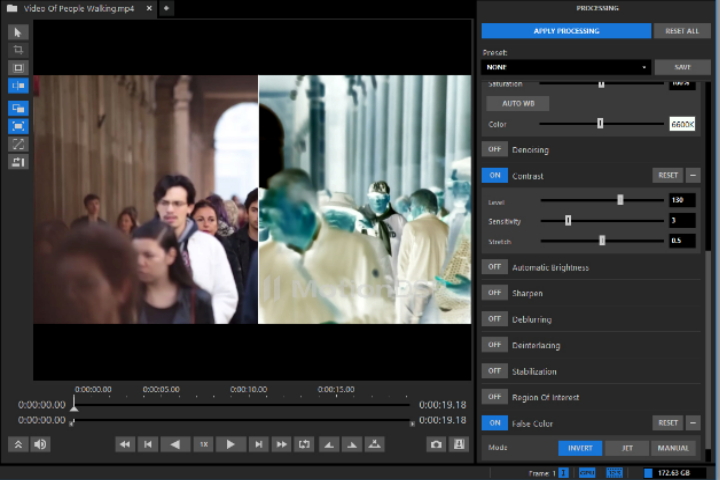This screenshot has height=480, width=720.
Task: Toggle loop playback icon
Action: point(304,444)
